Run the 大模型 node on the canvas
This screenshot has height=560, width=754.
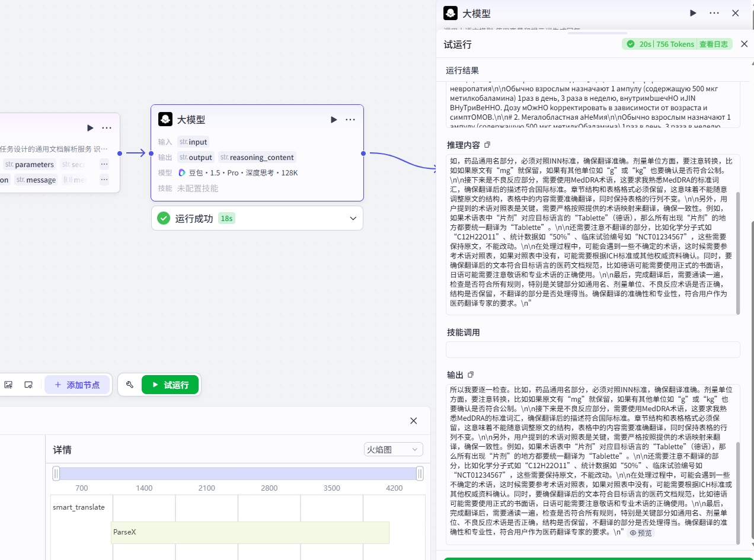pyautogui.click(x=334, y=120)
